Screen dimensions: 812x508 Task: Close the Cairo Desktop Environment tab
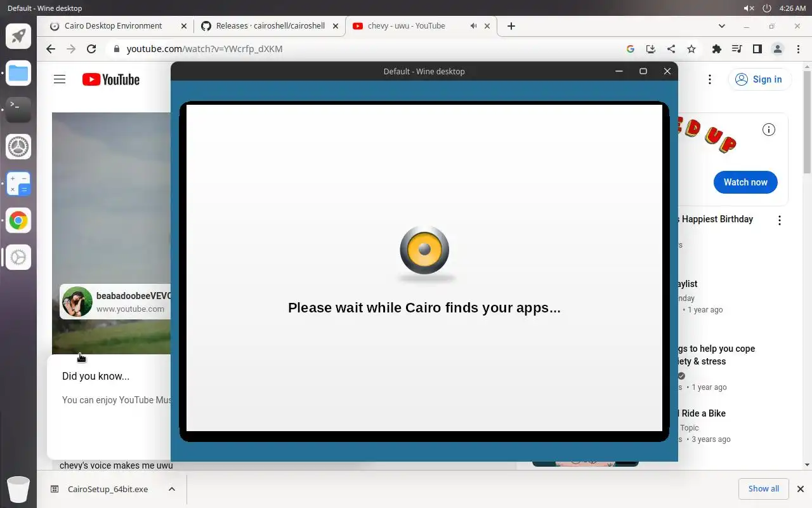click(x=184, y=26)
